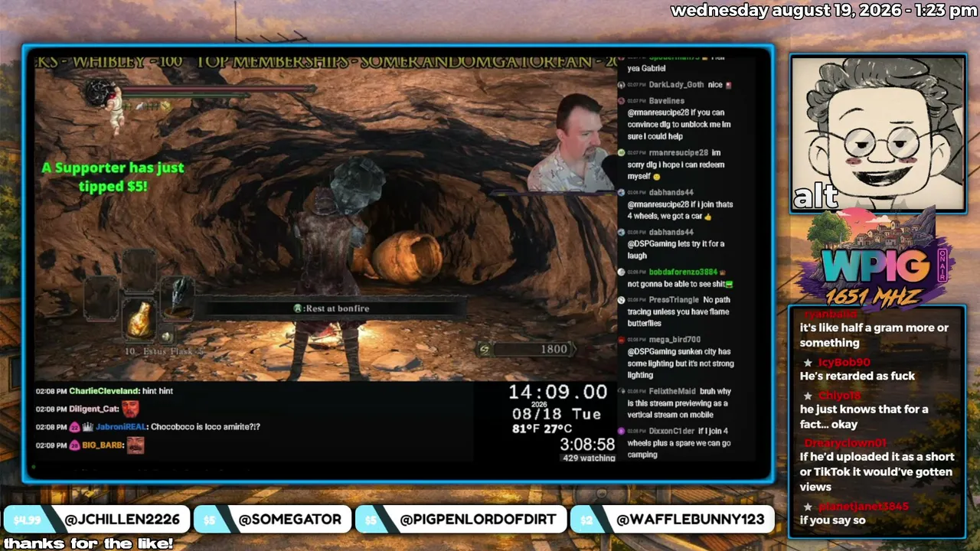Click 'he just knows that for a fact' comment
980x551 pixels.
(x=864, y=416)
